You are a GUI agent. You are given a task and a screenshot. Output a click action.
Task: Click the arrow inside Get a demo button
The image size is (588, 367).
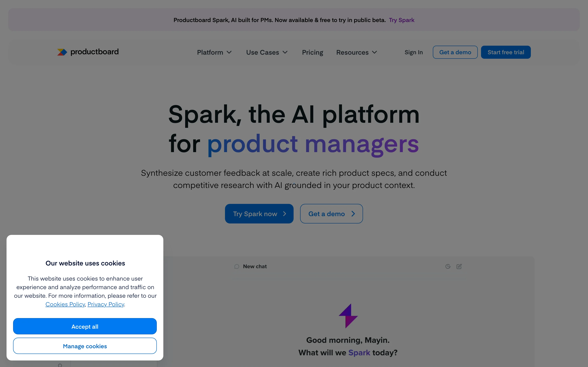pos(353,214)
